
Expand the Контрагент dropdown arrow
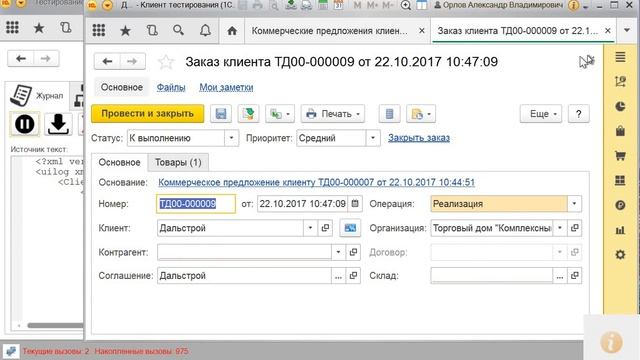(338, 252)
